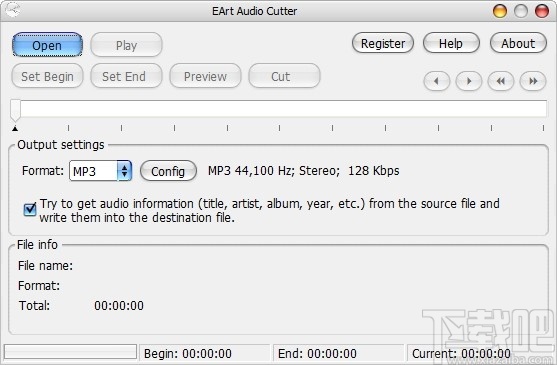Screen dimensions: 557x365
Task: Mark the start point with Set Begin
Action: click(x=47, y=76)
